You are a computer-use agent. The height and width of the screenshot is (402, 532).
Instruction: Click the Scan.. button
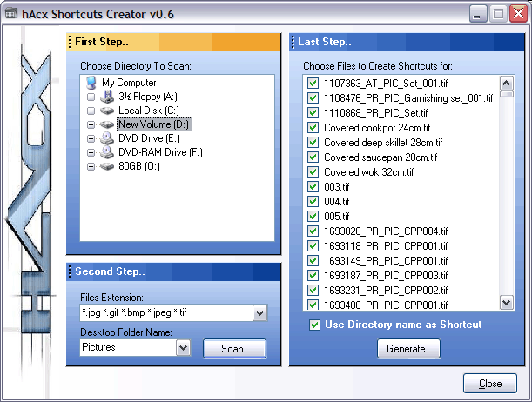[x=234, y=348]
